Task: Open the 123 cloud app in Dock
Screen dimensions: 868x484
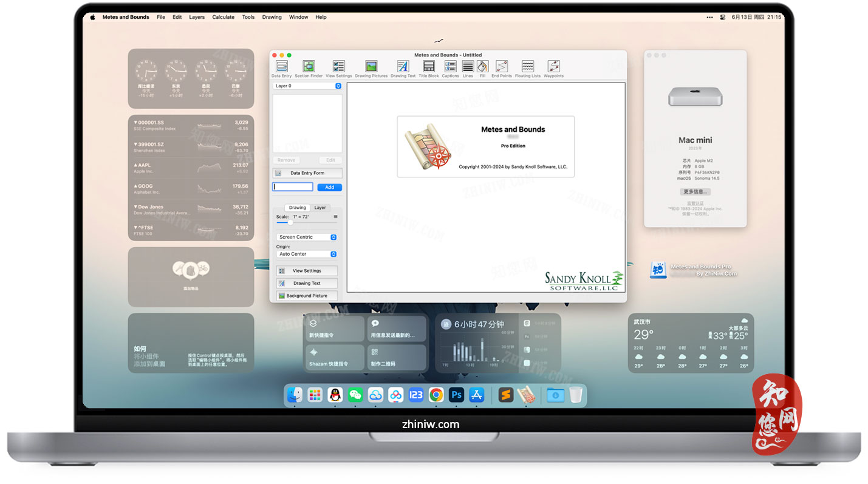Action: click(416, 395)
